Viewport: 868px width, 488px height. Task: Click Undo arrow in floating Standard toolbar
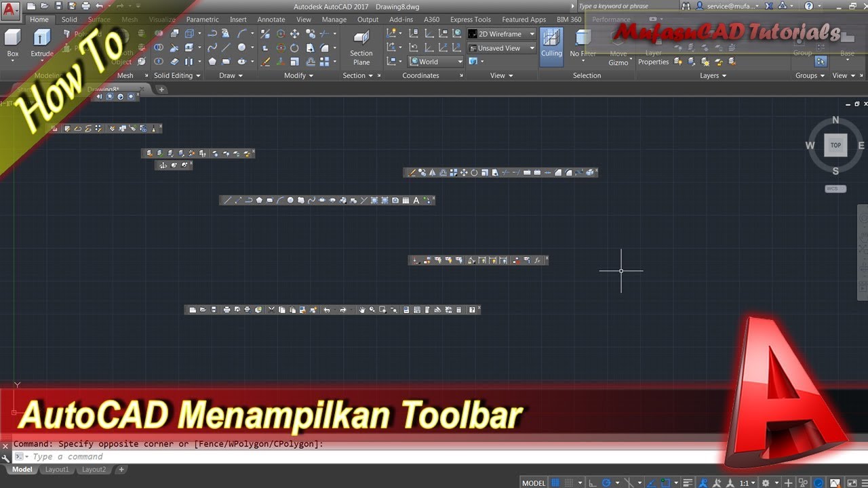[327, 310]
